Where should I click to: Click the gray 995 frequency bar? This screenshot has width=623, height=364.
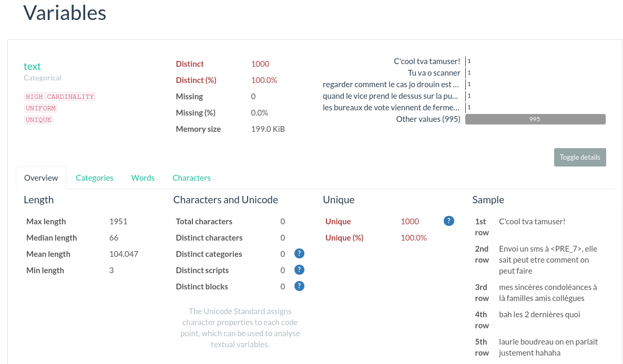tap(535, 119)
